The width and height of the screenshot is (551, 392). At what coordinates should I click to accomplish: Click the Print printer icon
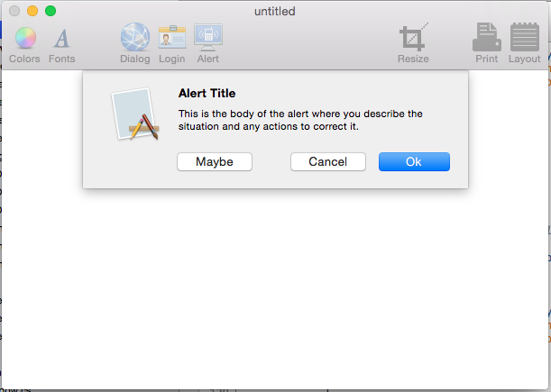487,37
